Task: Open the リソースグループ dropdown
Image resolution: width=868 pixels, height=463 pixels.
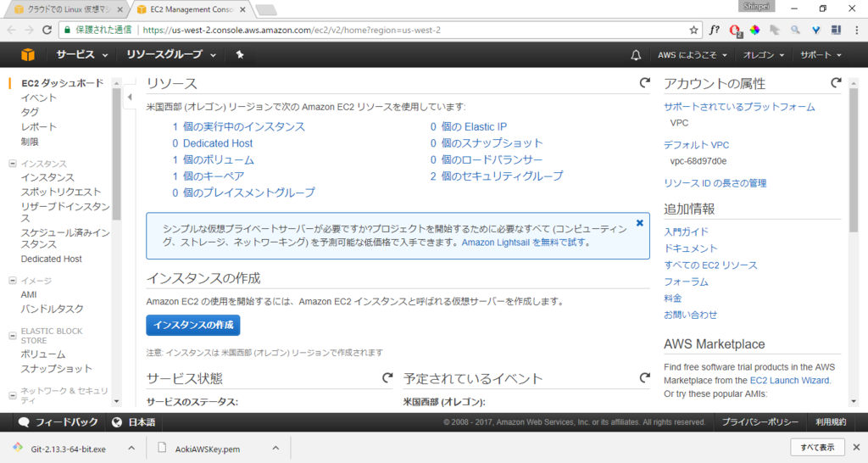Action: click(171, 54)
